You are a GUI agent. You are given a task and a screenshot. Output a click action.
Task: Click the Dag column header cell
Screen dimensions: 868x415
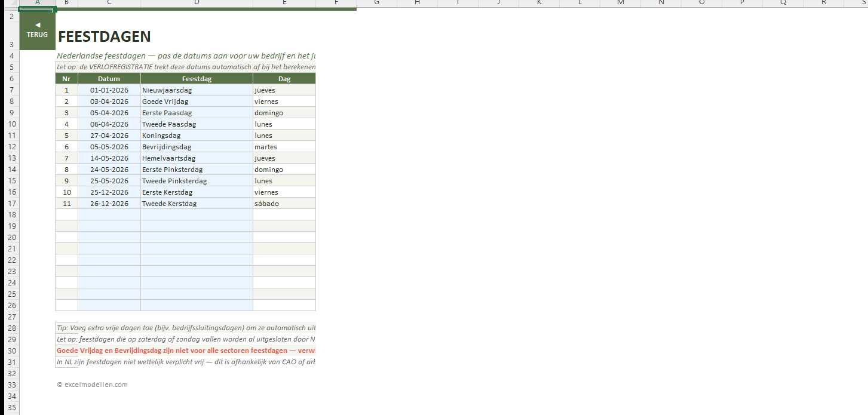[x=284, y=79]
